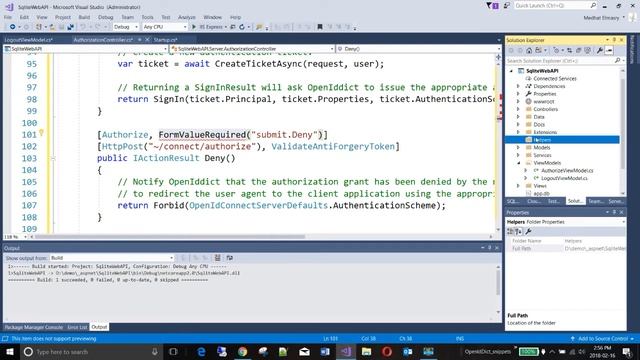
Task: Switch to the LogoutViewModel.cs tab
Action: pos(29,40)
